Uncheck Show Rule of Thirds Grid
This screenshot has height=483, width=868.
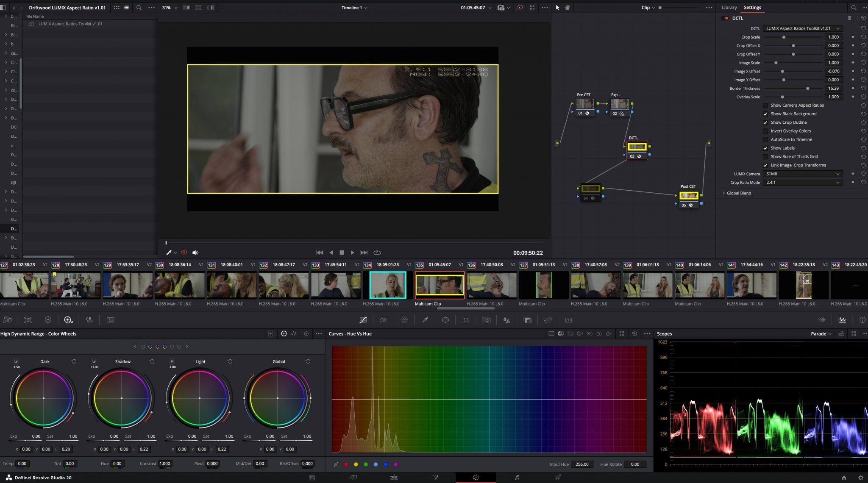tap(766, 156)
